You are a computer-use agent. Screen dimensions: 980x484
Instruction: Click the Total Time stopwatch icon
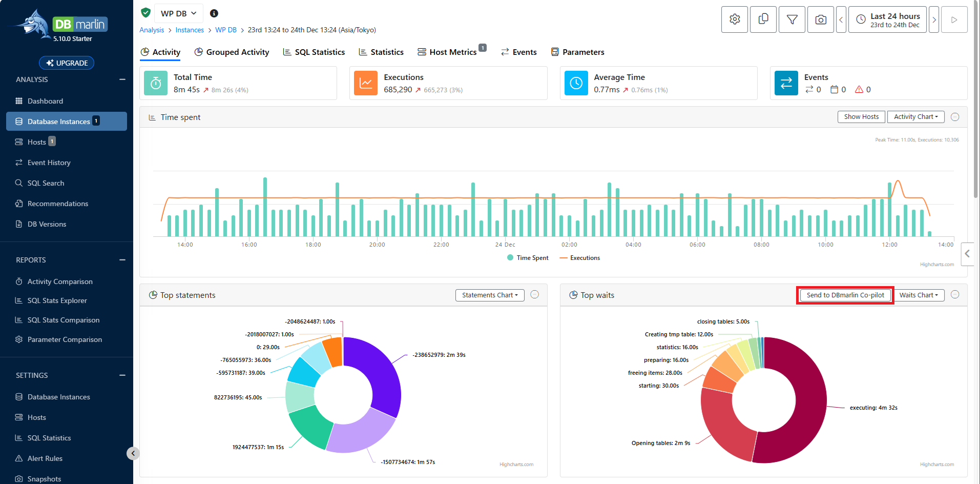156,83
